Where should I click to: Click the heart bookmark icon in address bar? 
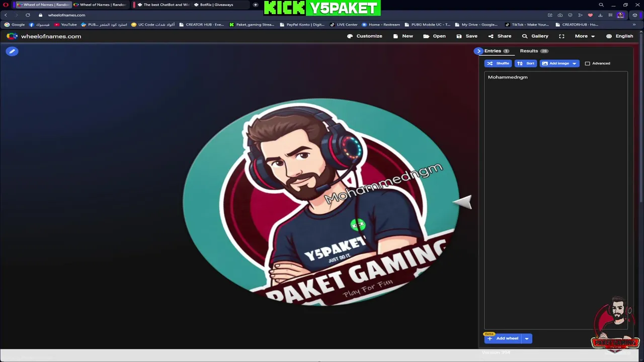(x=590, y=15)
